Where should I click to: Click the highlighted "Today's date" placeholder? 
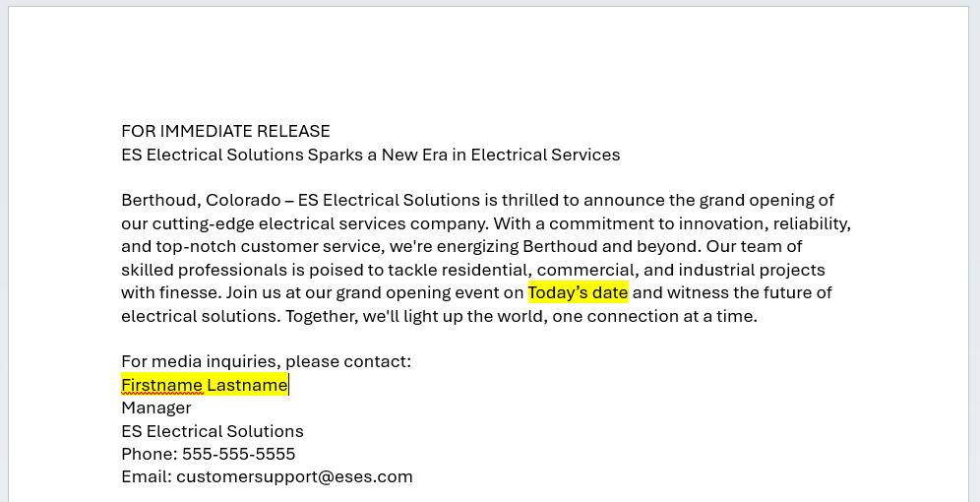tap(579, 292)
